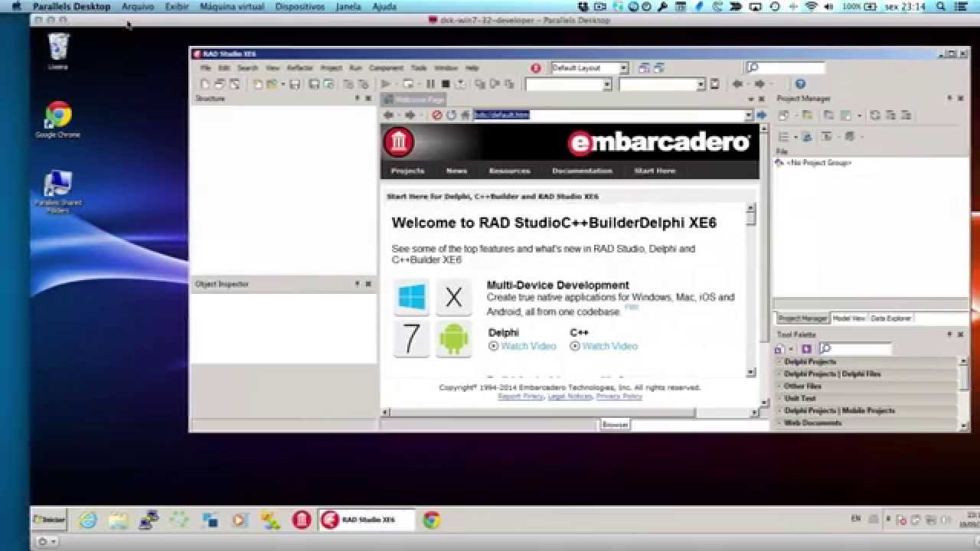This screenshot has width=980, height=551.
Task: Click the Iniciar Start button
Action: [49, 520]
